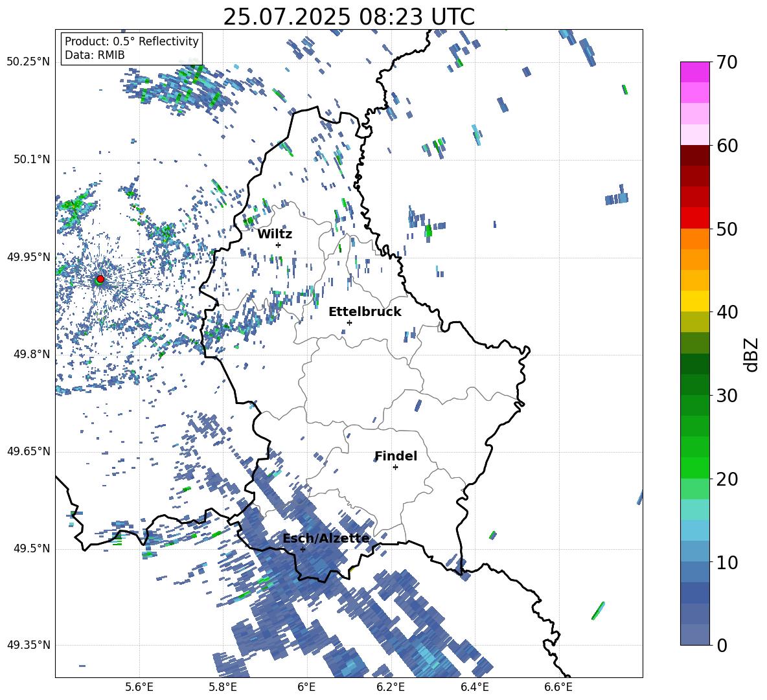Click the 6°E longitude label
Image resolution: width=767 pixels, height=700 pixels.
pyautogui.click(x=306, y=687)
